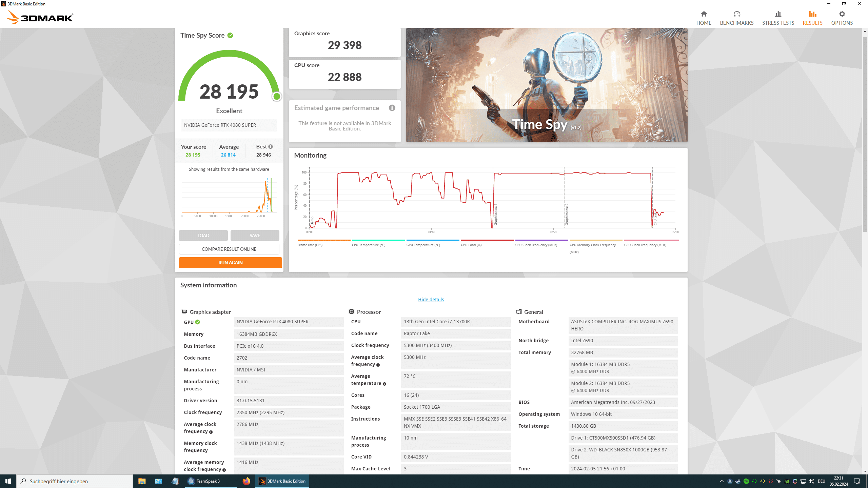The image size is (868, 488).
Task: Open the OPTIONS tab
Action: pyautogui.click(x=842, y=18)
